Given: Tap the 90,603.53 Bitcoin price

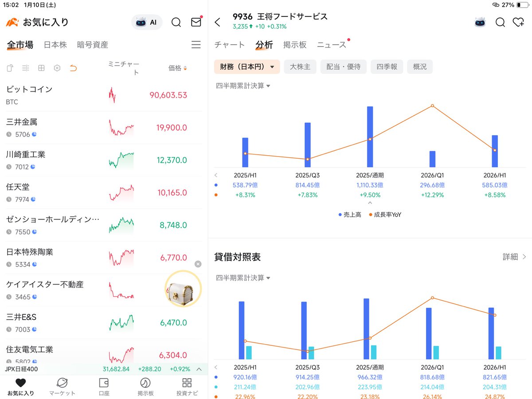Looking at the screenshot, I should (x=168, y=95).
